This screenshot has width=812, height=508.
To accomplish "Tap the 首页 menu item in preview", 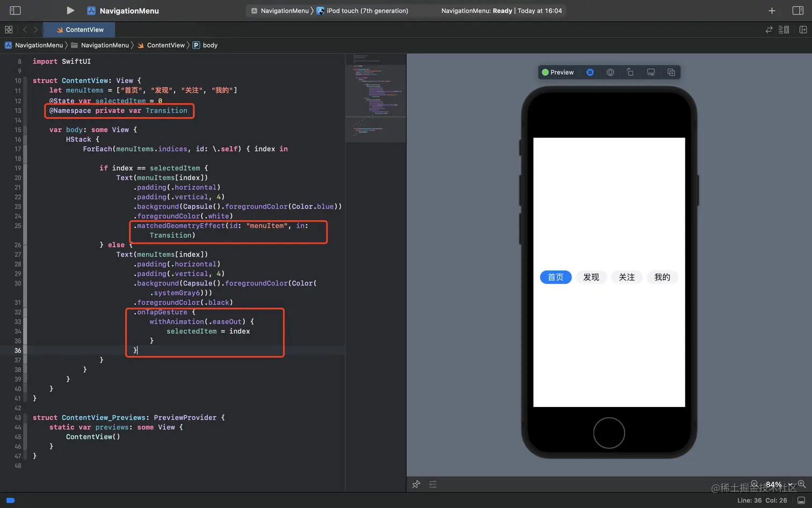I will coord(556,277).
